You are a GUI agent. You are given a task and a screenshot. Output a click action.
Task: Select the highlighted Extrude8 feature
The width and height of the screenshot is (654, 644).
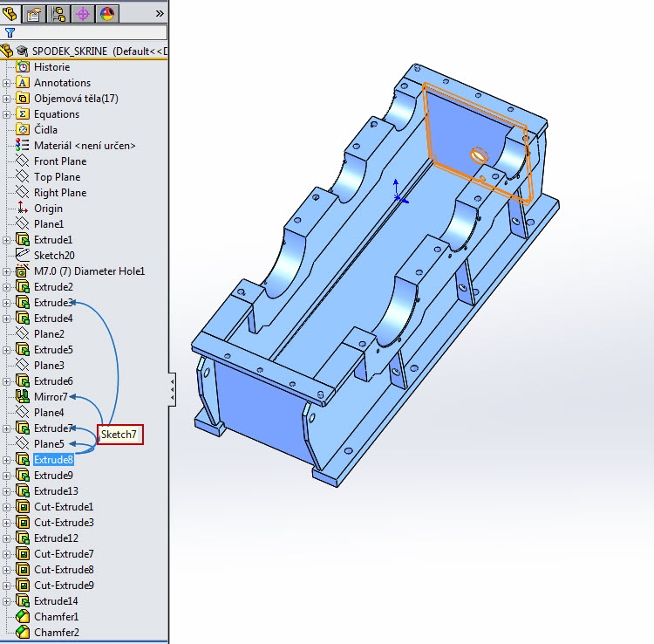click(53, 460)
